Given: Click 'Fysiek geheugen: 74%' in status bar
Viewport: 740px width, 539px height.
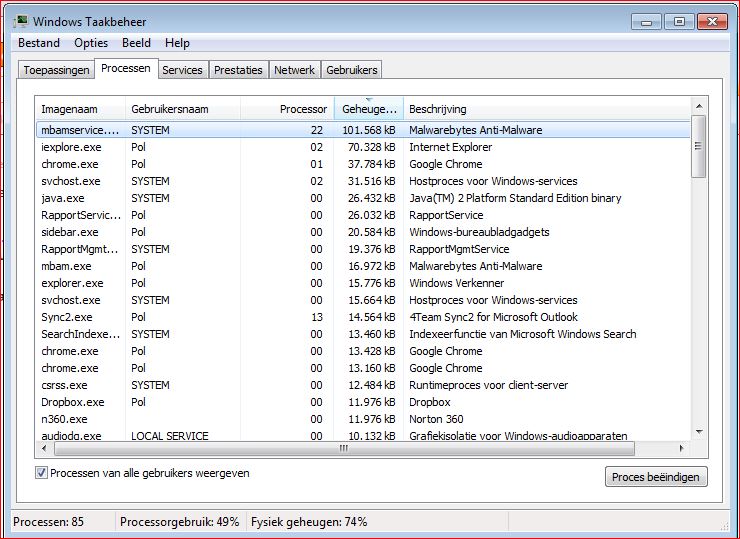Looking at the screenshot, I should [309, 522].
